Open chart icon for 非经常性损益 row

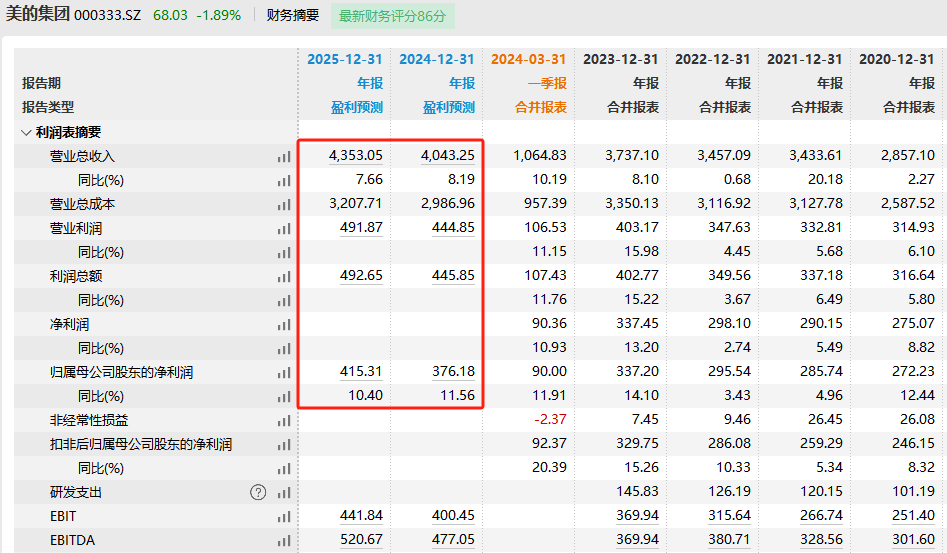pos(284,421)
